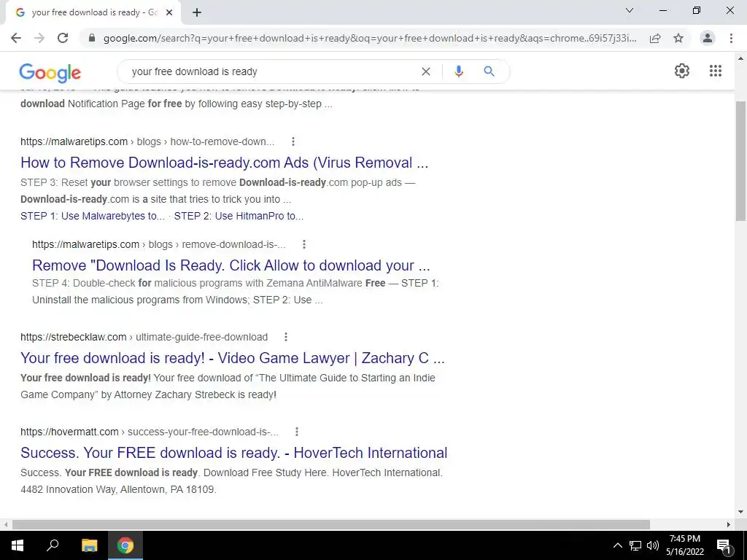Click the horizontal scrollbar right arrow

[x=729, y=524]
